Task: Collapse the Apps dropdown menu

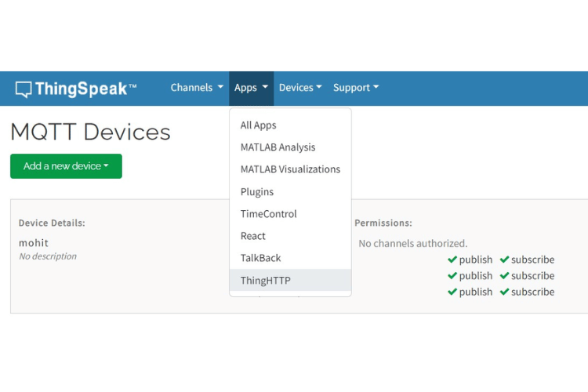Action: coord(251,89)
